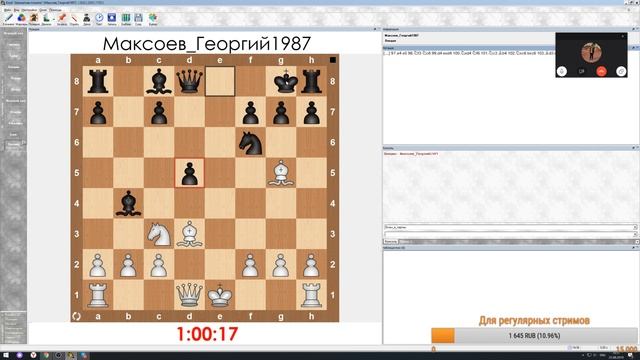This screenshot has height=360, width=640.
Task: Expand the upper chat input dropdown arrow
Action: point(635,227)
